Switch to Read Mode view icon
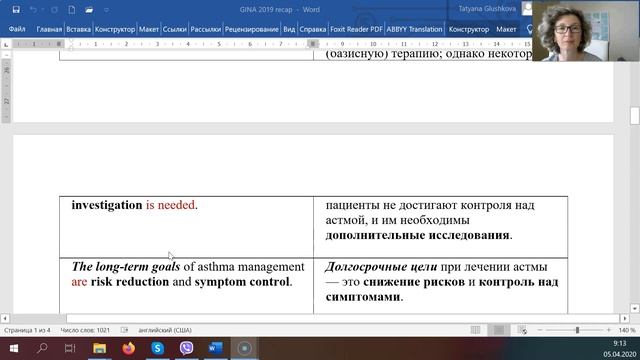Viewport: 640px width, 360px height. click(476, 330)
